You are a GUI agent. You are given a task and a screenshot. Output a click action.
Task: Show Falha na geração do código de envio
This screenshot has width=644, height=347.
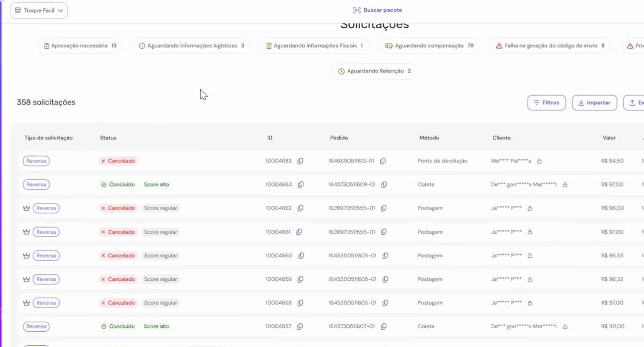pyautogui.click(x=550, y=46)
